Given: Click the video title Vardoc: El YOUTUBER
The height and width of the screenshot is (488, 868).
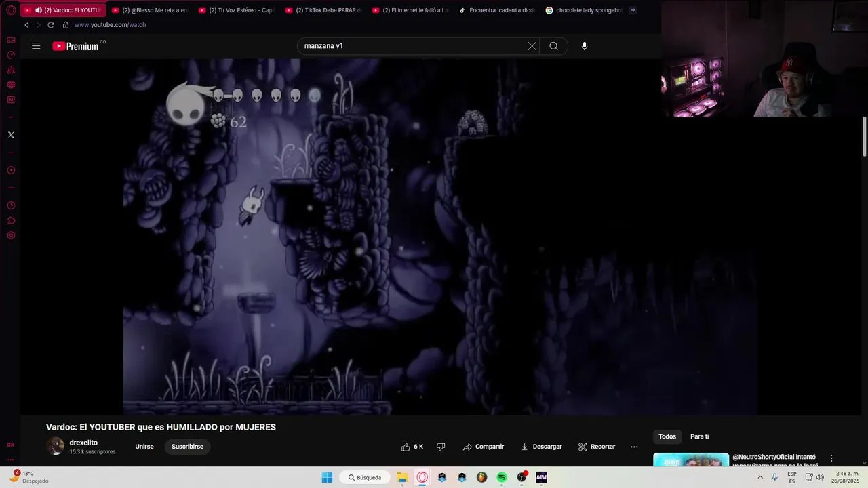Looking at the screenshot, I should 161,427.
